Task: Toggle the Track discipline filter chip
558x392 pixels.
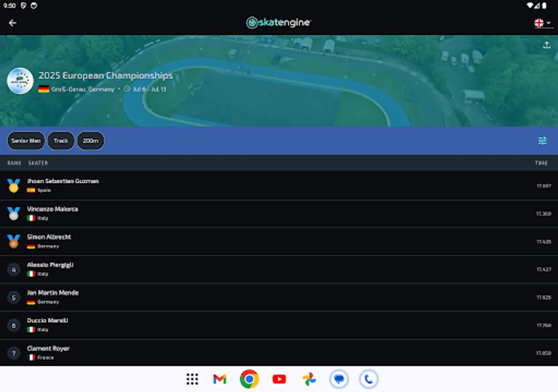Action: tap(61, 140)
